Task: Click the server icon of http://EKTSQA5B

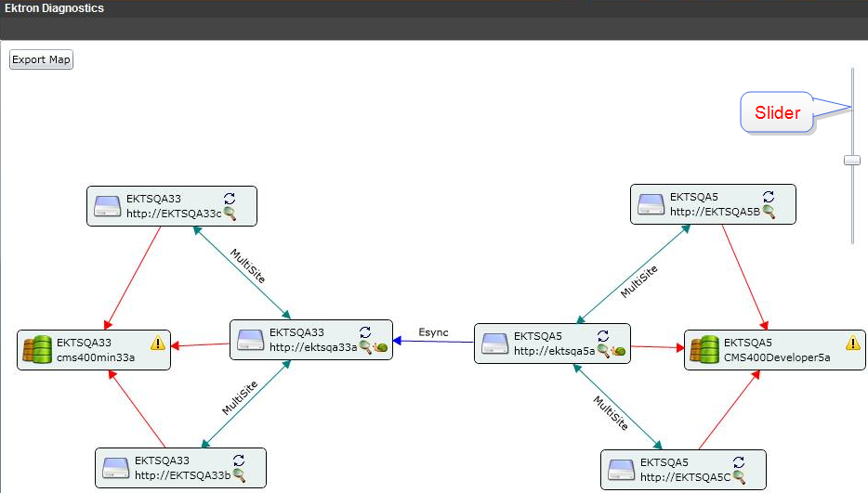Action: 651,204
